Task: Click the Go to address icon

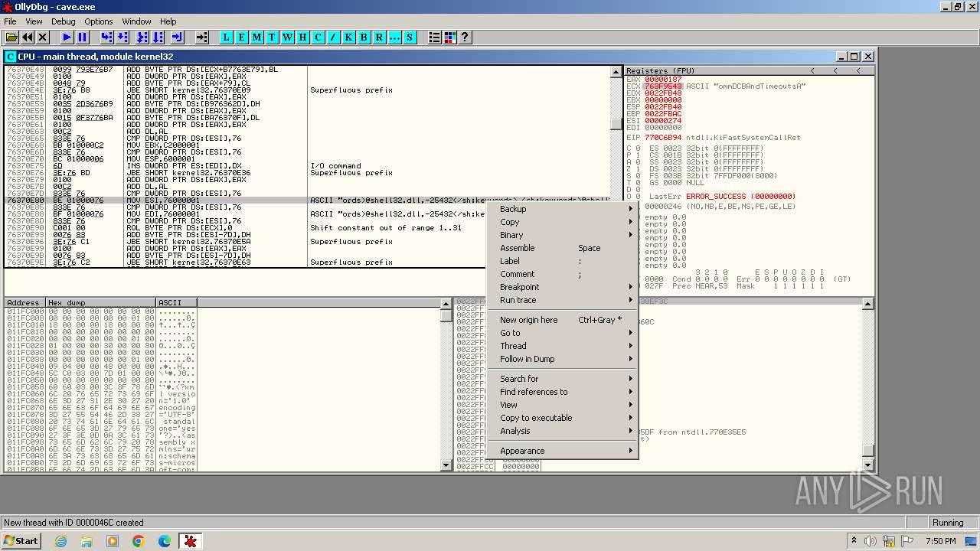Action: point(201,37)
